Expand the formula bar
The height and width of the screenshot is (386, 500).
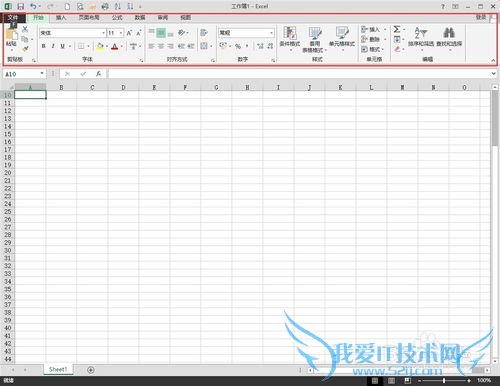point(494,74)
